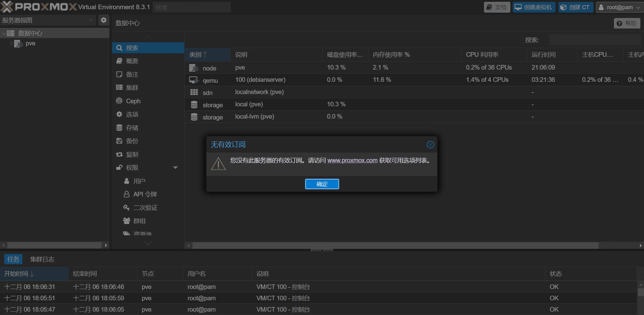
Task: Select the pve node icon in tree
Action: click(x=18, y=44)
